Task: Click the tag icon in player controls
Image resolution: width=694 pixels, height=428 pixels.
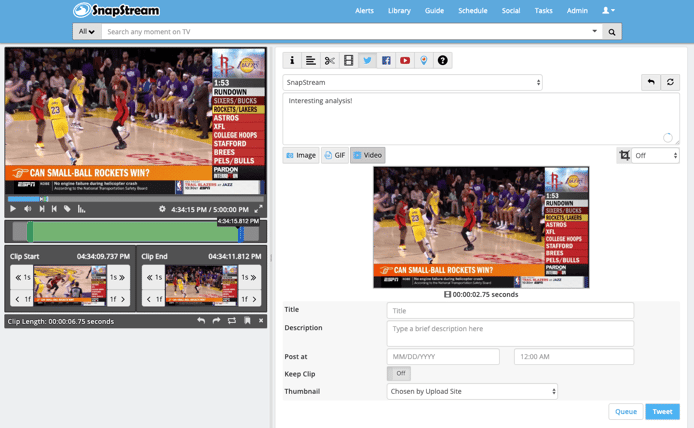Action: [x=67, y=209]
